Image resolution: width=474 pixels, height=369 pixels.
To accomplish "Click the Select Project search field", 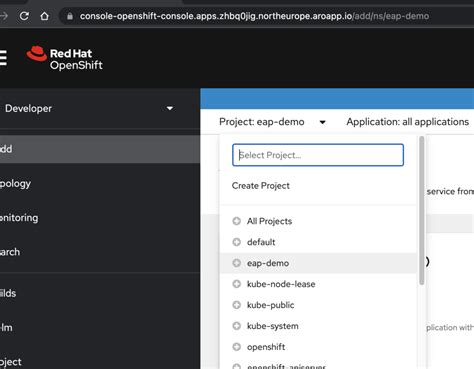I will pos(318,155).
